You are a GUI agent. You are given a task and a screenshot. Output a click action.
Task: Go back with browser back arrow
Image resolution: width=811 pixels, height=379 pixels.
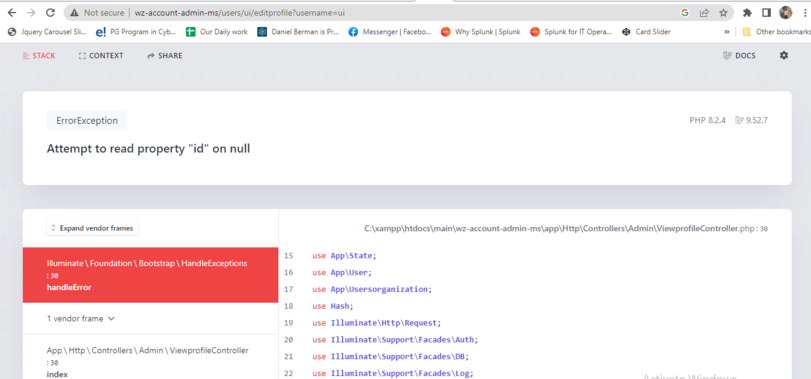[x=12, y=13]
